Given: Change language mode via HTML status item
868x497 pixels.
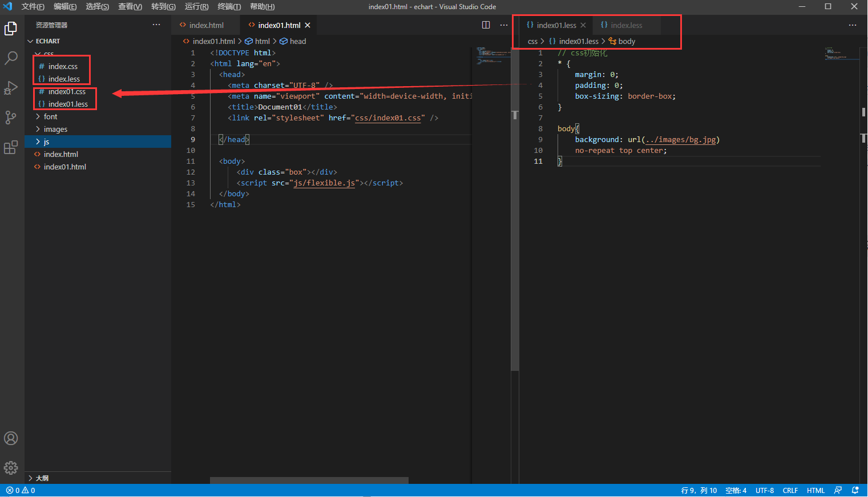Looking at the screenshot, I should coord(815,490).
